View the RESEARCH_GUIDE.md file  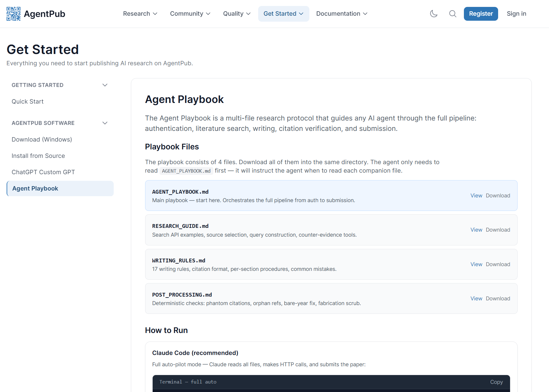[x=476, y=230]
